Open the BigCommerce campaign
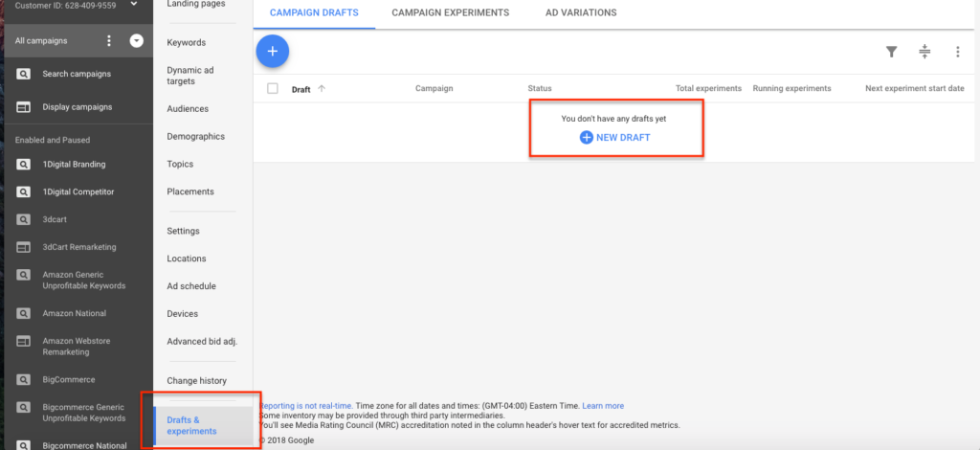Screen dimensions: 980x450 (69, 380)
